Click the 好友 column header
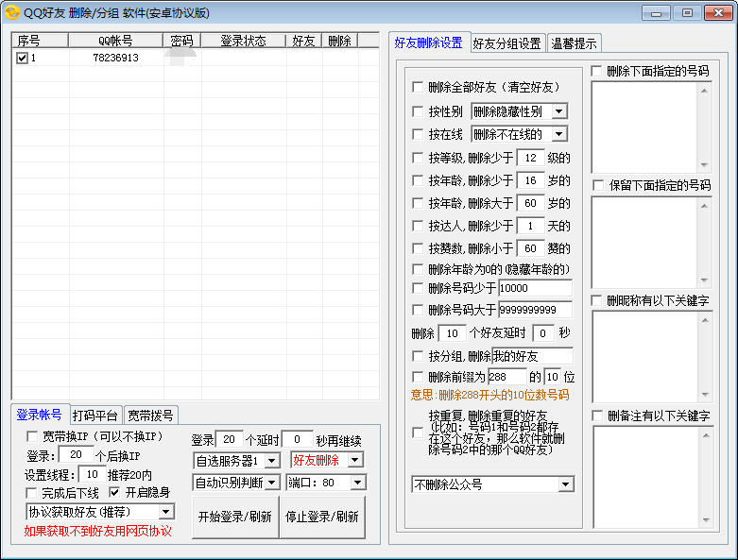This screenshot has height=560, width=738. pos(303,41)
